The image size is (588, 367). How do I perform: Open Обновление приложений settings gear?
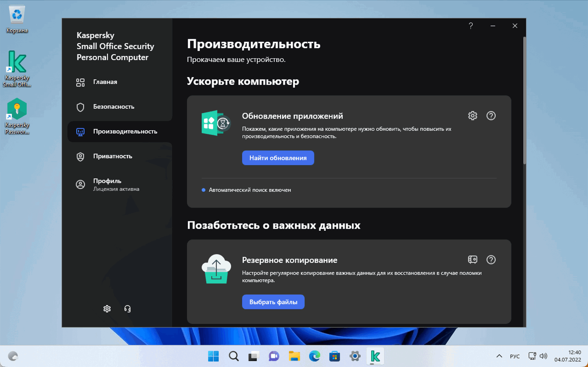[x=473, y=116]
